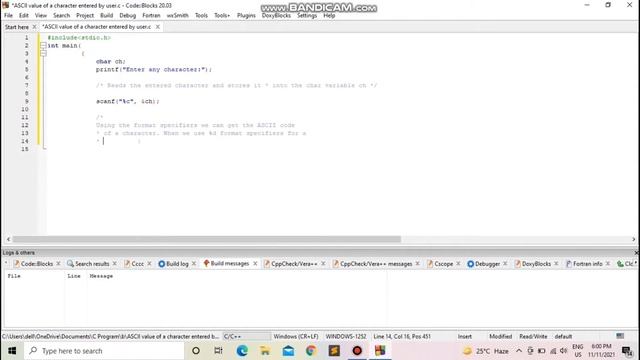
Task: Close the Logs & others panel
Action: tap(636, 253)
